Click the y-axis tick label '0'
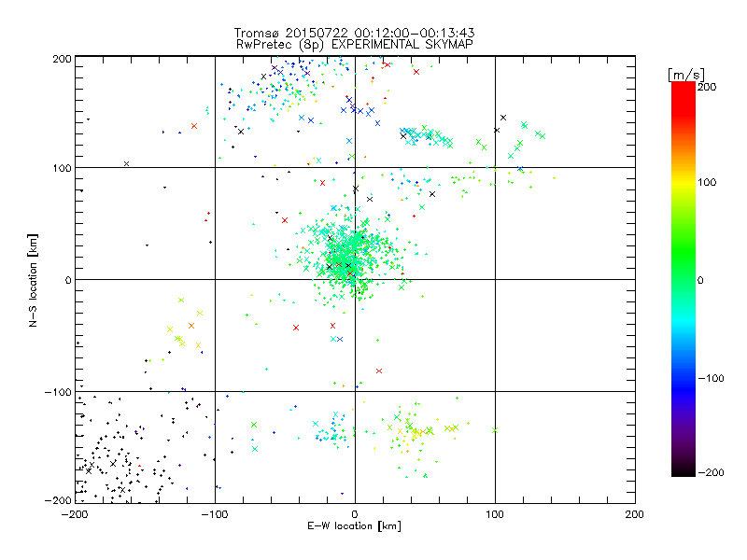 [68, 280]
